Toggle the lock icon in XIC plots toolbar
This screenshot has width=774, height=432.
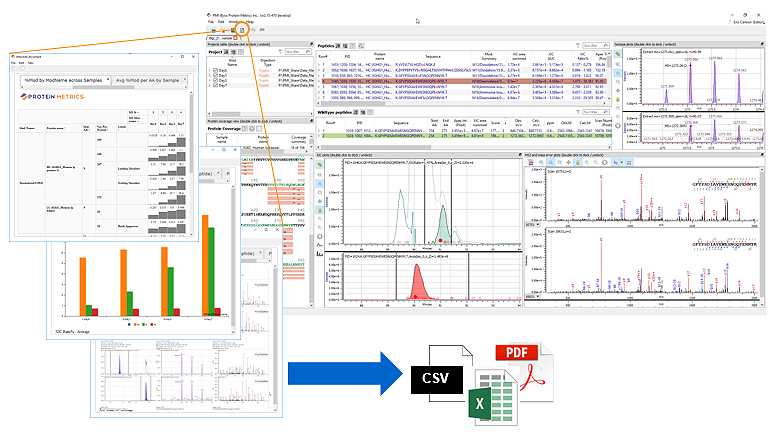[x=320, y=210]
